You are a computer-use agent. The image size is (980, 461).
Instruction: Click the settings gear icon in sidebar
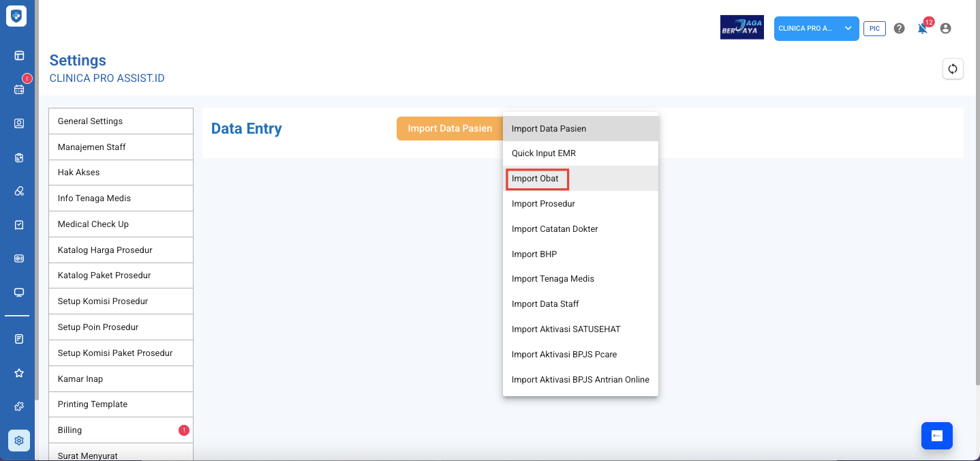pyautogui.click(x=19, y=441)
